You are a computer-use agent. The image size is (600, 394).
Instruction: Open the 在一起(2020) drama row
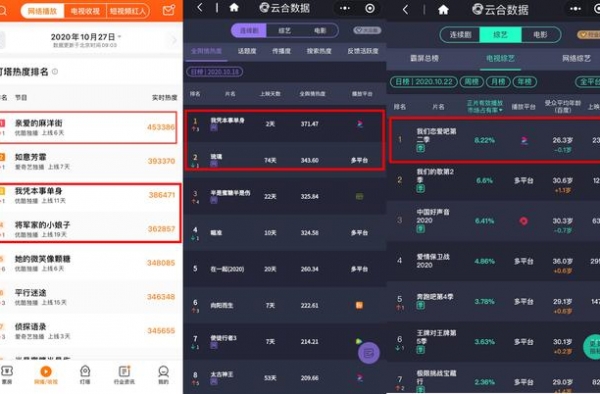point(285,269)
